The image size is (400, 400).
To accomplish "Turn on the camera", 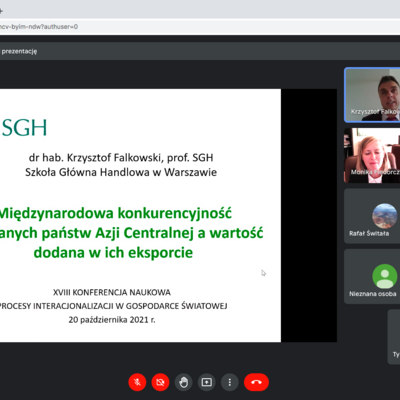I will pyautogui.click(x=160, y=382).
